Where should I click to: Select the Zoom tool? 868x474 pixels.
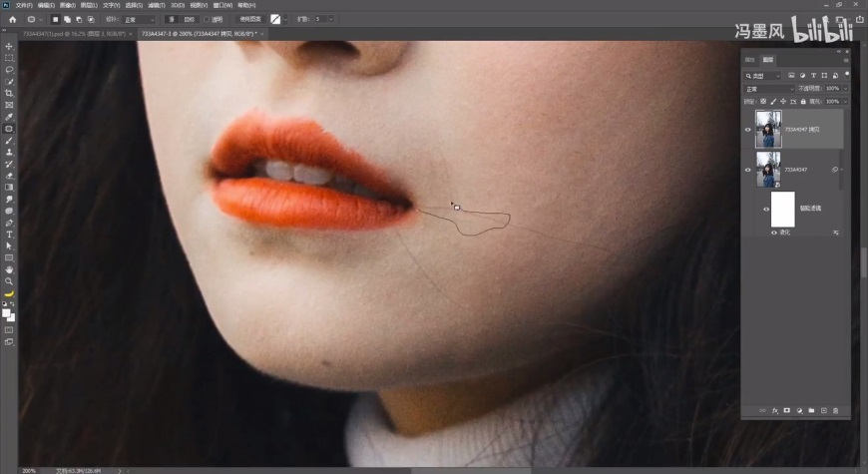point(9,281)
